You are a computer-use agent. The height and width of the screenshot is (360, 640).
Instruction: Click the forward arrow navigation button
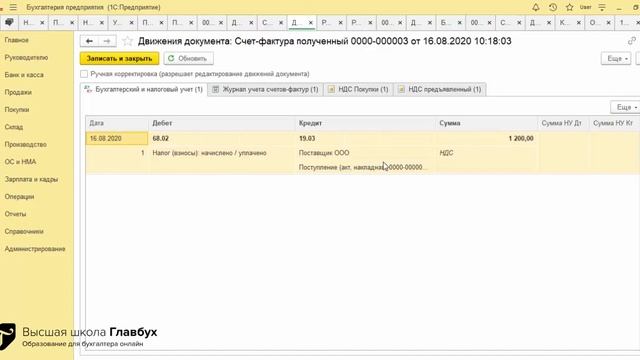tap(107, 41)
